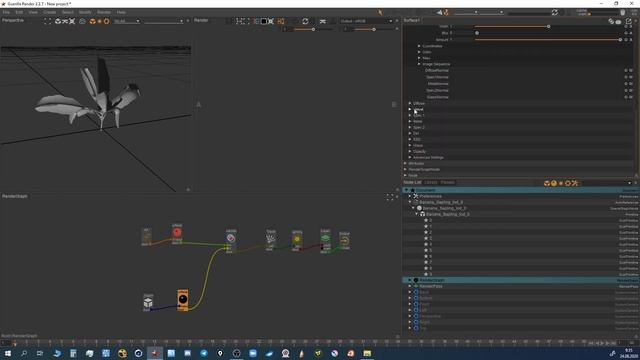The image size is (640, 360).
Task: Click the timeline playback controls at right
Action: [602, 343]
